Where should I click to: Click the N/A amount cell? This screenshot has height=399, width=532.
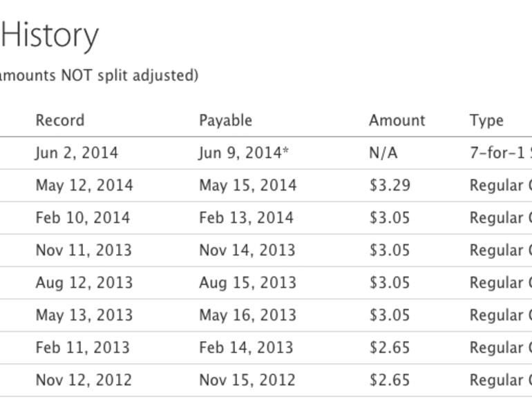click(x=383, y=153)
